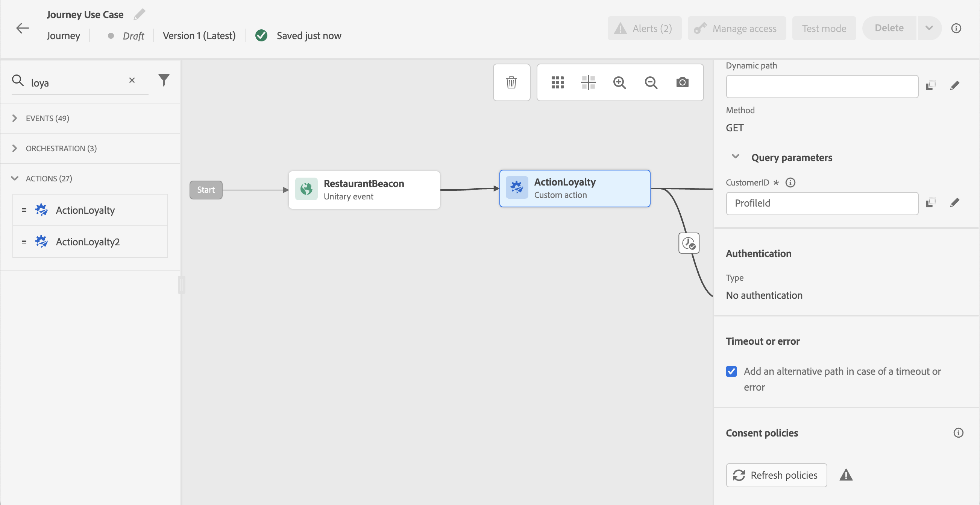Click the grid layout icon in canvas toolbar
This screenshot has width=980, height=505.
[x=557, y=82]
